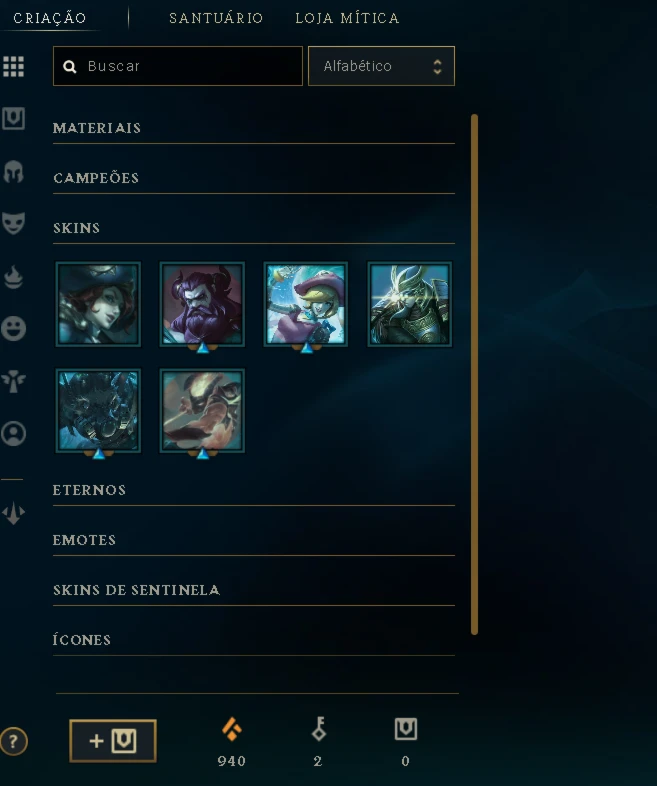The image size is (657, 786).
Task: Expand the Materiais section
Action: tap(254, 128)
